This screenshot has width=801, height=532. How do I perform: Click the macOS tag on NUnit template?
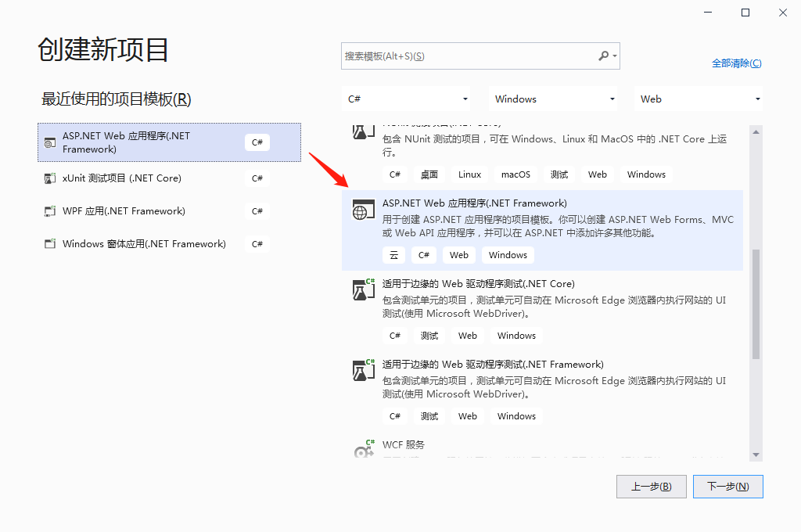pyautogui.click(x=516, y=174)
